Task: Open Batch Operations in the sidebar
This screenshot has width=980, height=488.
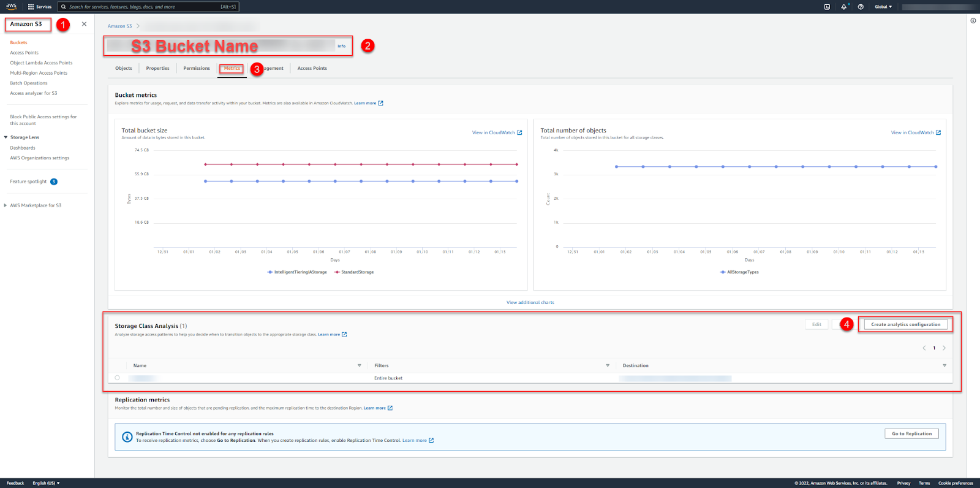Action: coord(28,83)
